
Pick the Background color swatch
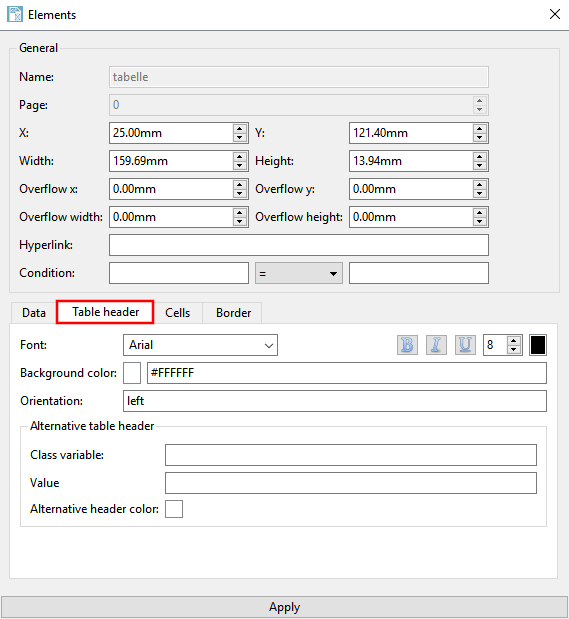(132, 373)
